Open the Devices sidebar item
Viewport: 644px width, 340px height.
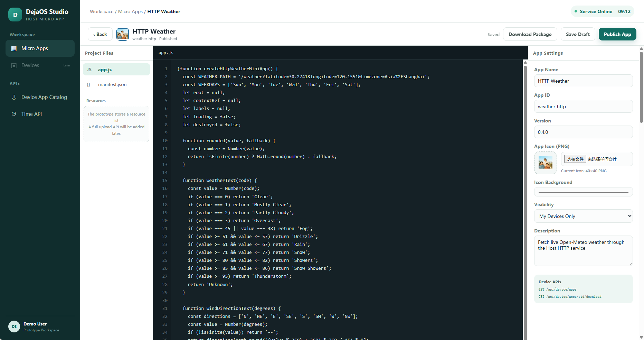pyautogui.click(x=40, y=65)
